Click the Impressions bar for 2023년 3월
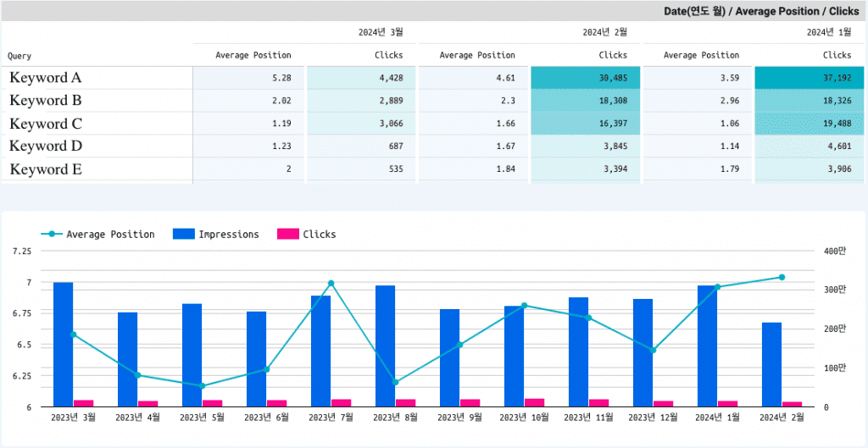 click(63, 345)
